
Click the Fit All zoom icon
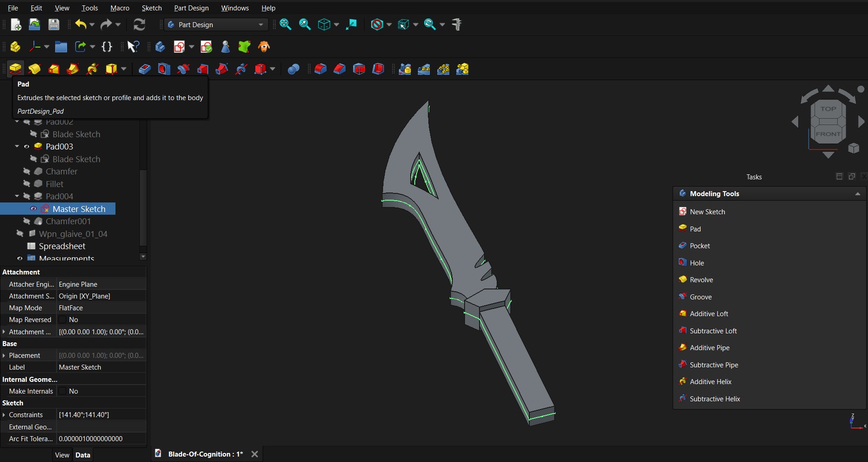pyautogui.click(x=285, y=24)
